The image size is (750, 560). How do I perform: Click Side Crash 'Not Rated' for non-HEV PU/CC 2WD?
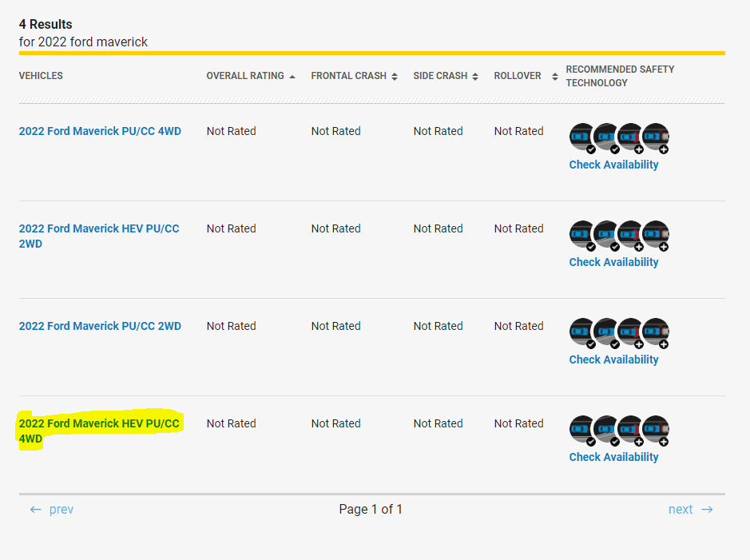pyautogui.click(x=438, y=326)
